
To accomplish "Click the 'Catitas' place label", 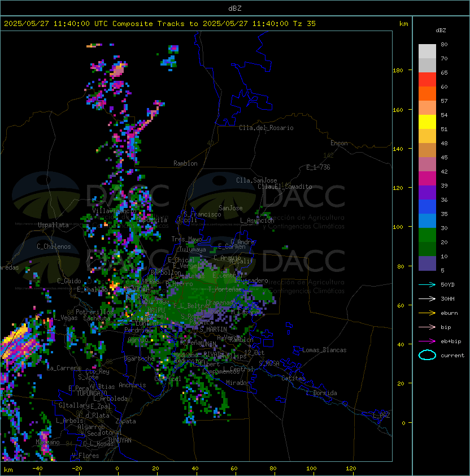I will pyautogui.click(x=293, y=378).
